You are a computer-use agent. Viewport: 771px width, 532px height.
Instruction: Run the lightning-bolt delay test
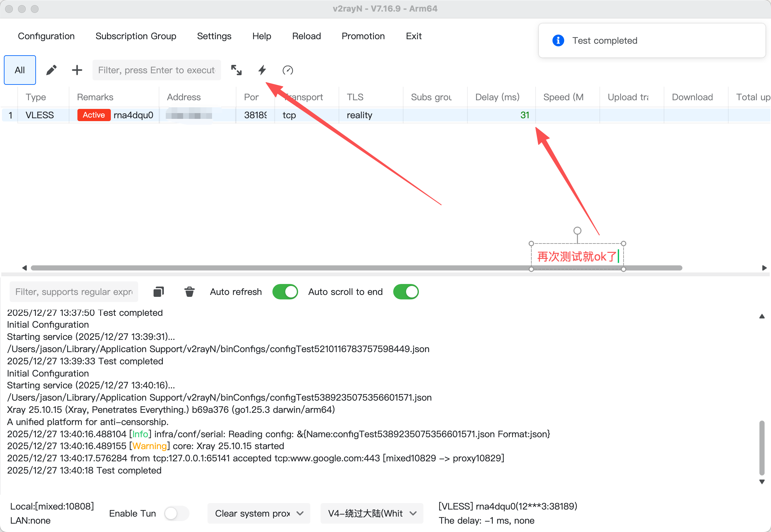(262, 70)
